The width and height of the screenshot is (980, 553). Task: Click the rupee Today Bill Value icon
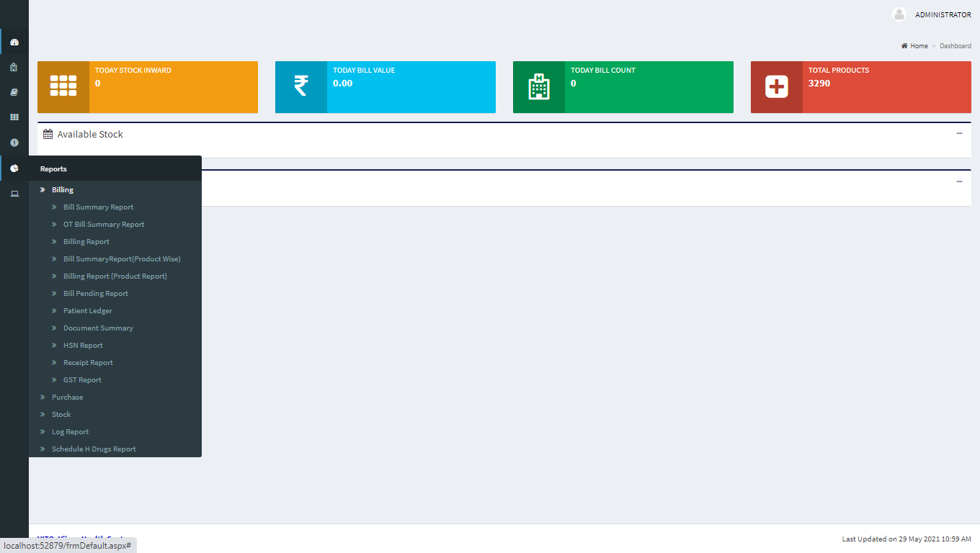tap(301, 86)
